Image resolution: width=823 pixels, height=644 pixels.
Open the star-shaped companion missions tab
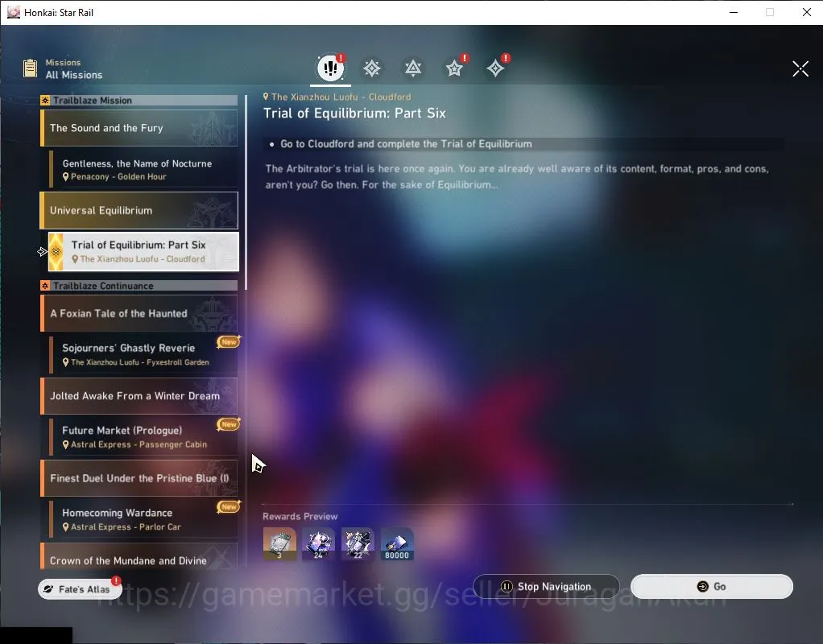coord(454,68)
